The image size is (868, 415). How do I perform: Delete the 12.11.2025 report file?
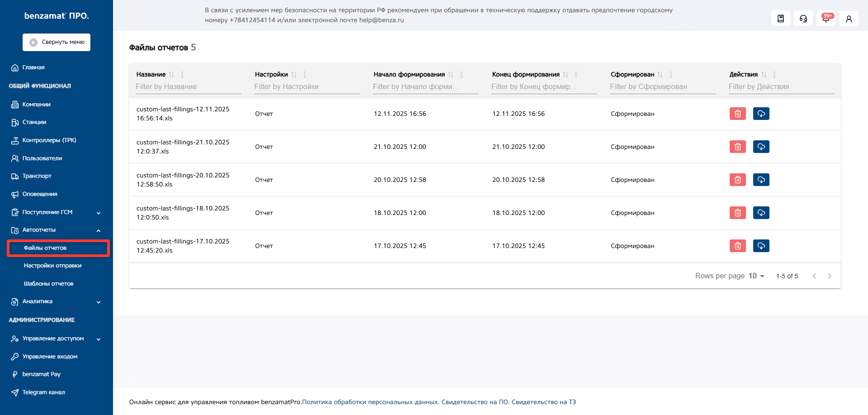click(x=737, y=114)
